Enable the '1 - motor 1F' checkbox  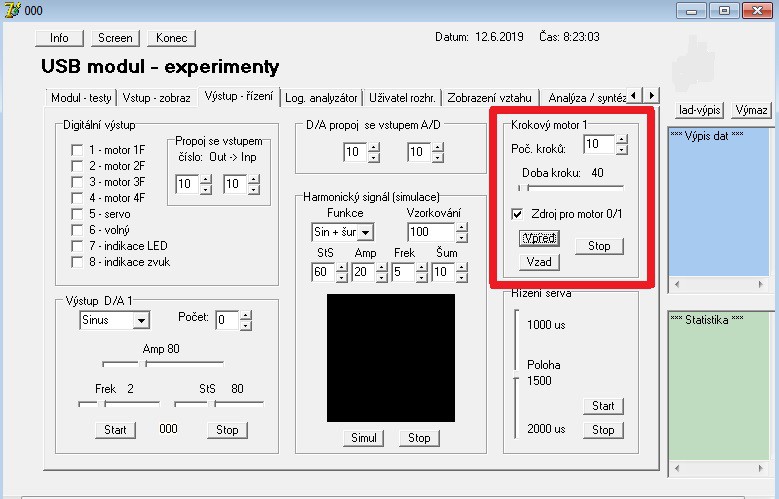[77, 150]
